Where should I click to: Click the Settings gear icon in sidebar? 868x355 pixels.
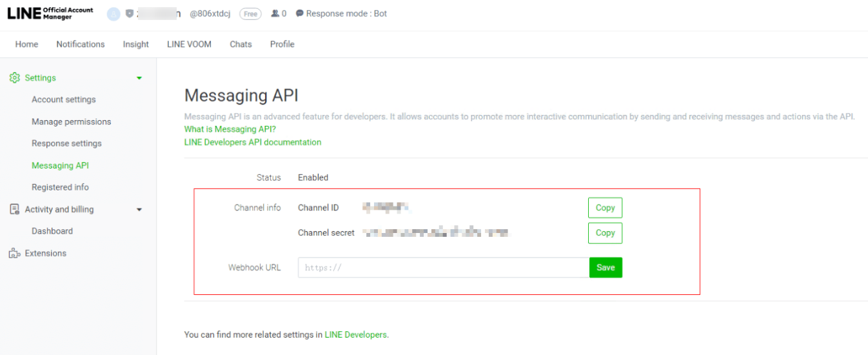click(x=14, y=77)
